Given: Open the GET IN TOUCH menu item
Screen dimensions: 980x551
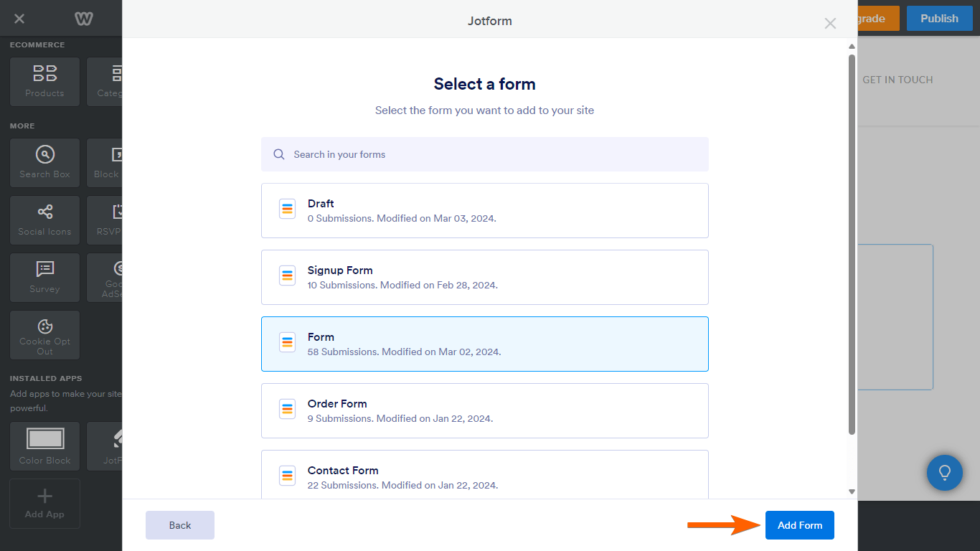Looking at the screenshot, I should click(x=897, y=80).
